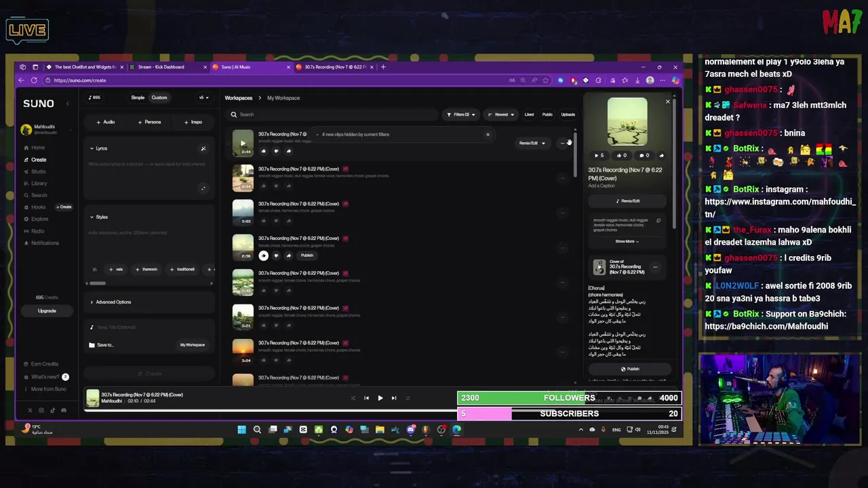Click the browser back arrow
This screenshot has width=868, height=488.
point(22,80)
